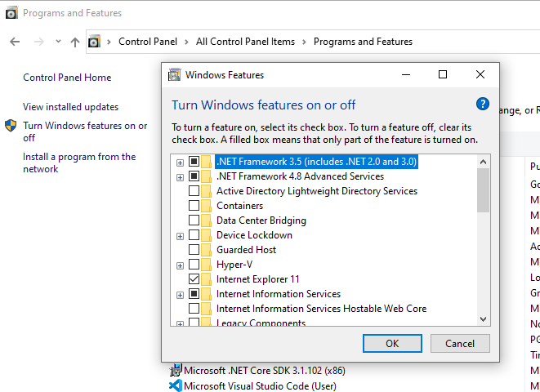Open Control Panel Home link
Screen dimensions: 540x392
67,78
